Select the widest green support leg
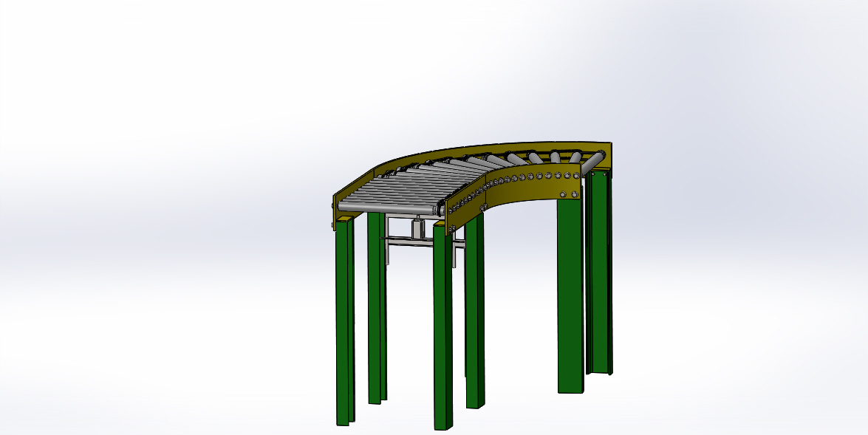Screen dimensions: 868x435 click(570, 296)
